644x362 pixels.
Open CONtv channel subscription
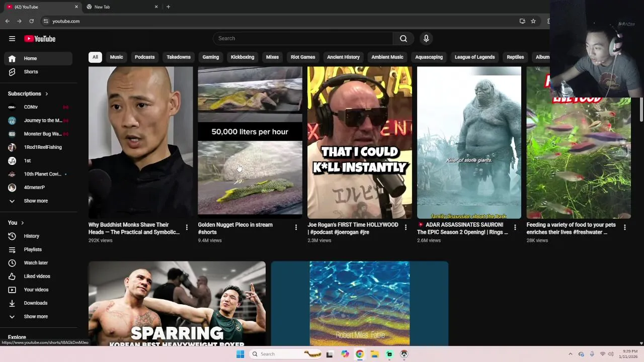pyautogui.click(x=38, y=107)
